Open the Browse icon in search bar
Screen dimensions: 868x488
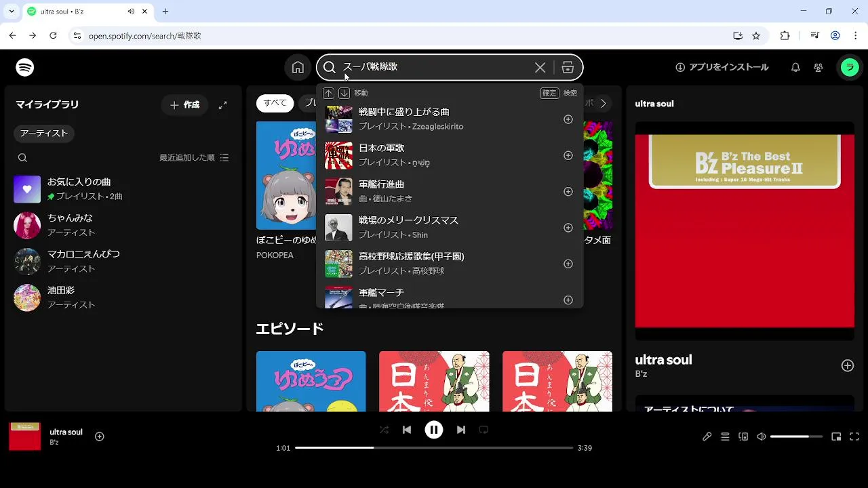point(568,67)
